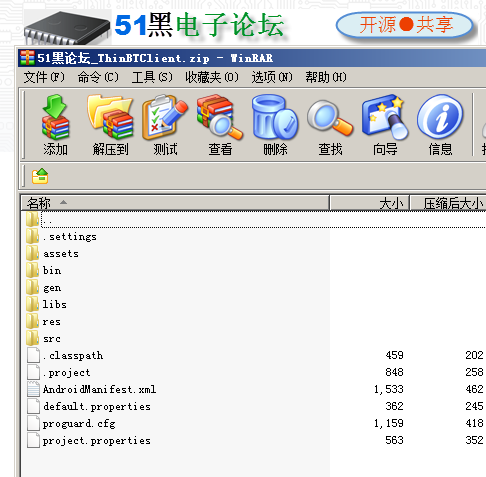Screen dimensions: 486x477
Task: Select the .settings folder name
Action: (x=70, y=236)
